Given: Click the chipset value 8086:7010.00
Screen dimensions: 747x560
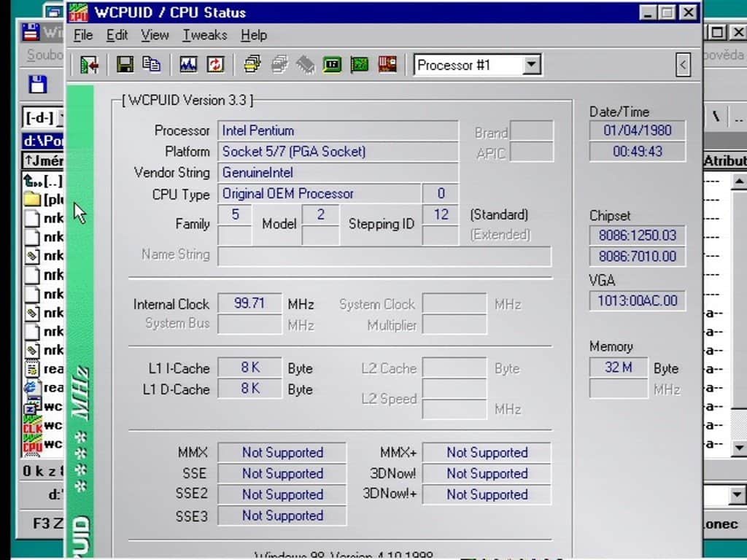Looking at the screenshot, I should 638,256.
